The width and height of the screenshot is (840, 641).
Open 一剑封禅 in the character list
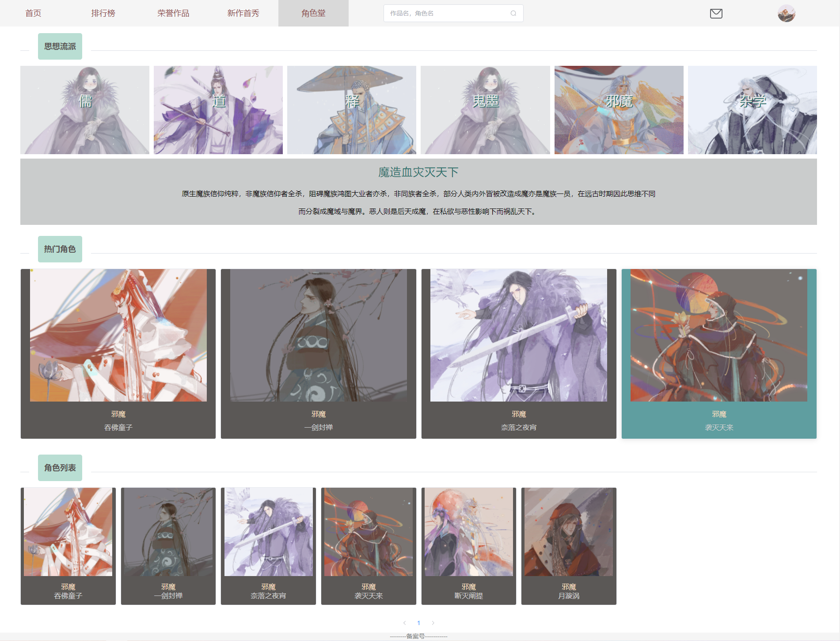click(x=168, y=546)
